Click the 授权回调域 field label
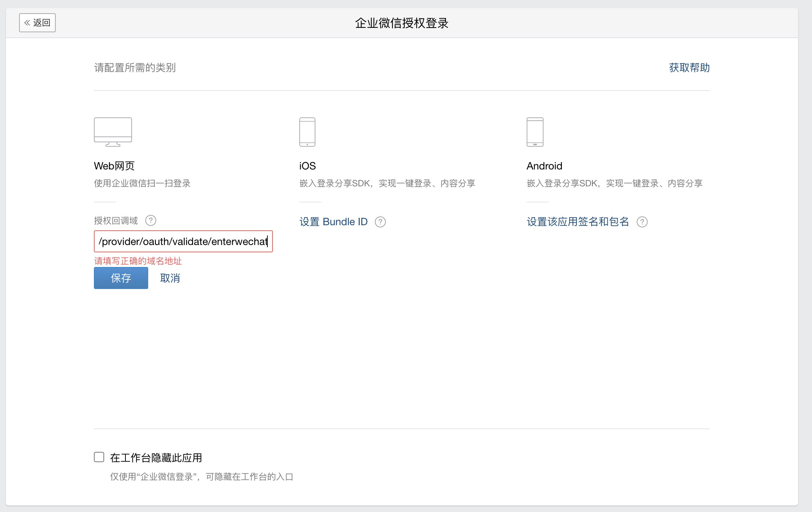 tap(116, 221)
